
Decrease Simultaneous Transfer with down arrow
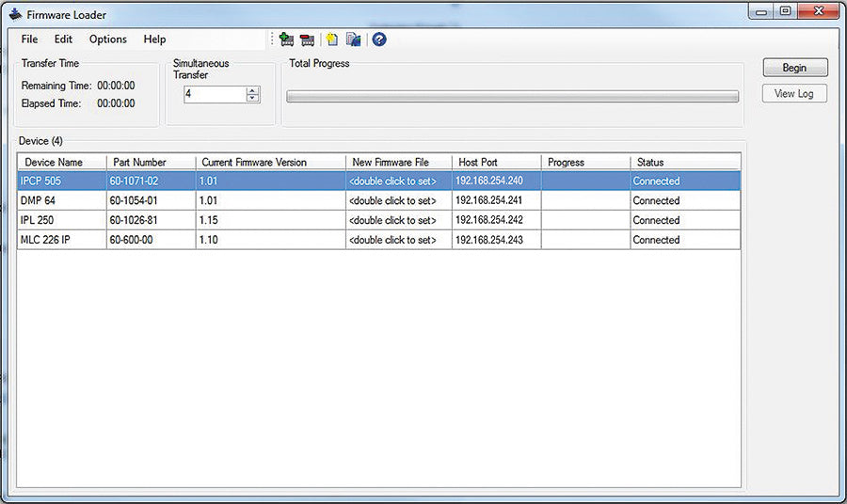(x=253, y=98)
